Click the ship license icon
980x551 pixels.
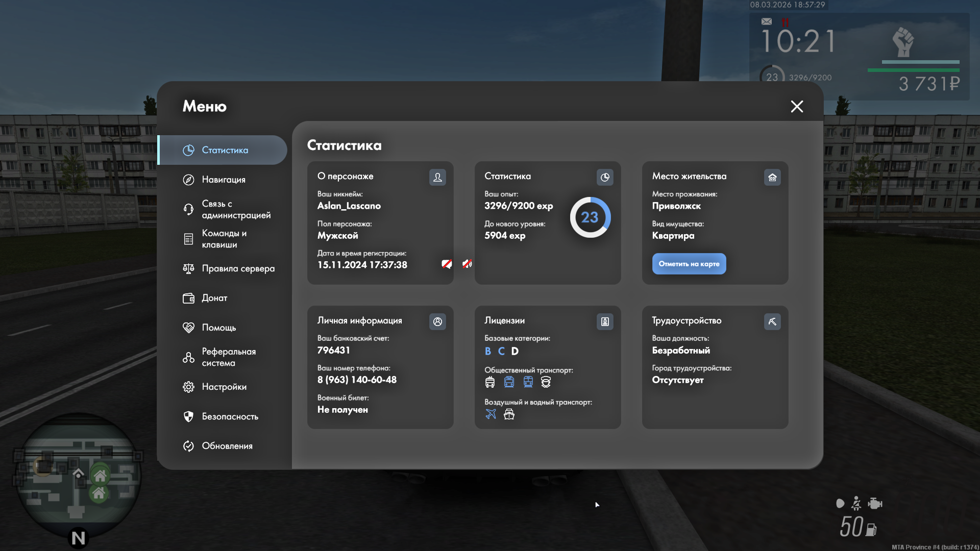click(509, 414)
